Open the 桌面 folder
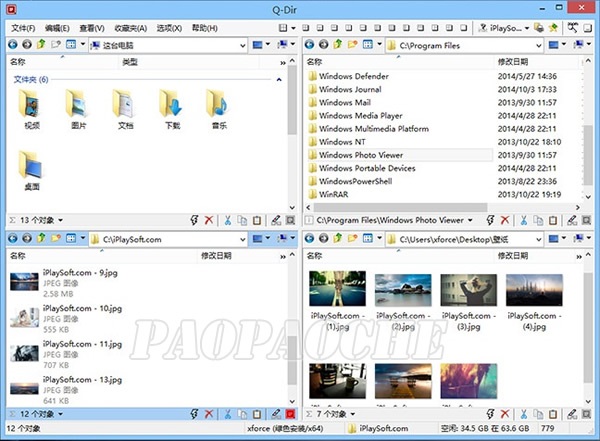The width and height of the screenshot is (600, 441). tap(31, 170)
